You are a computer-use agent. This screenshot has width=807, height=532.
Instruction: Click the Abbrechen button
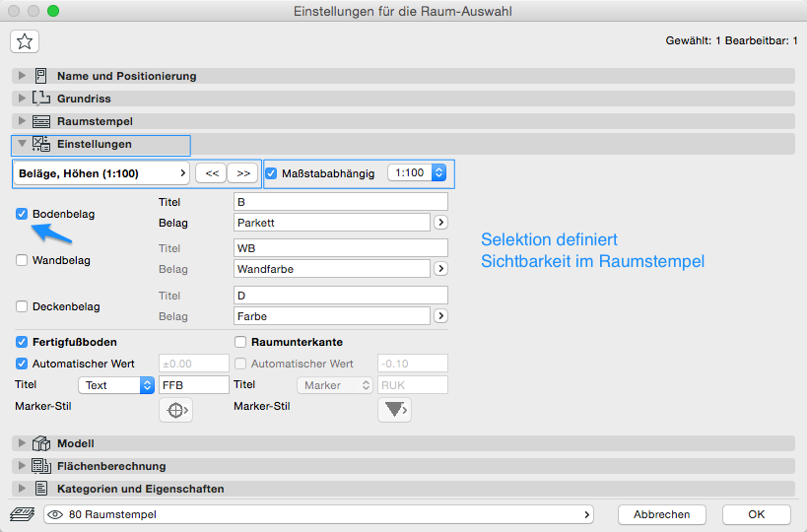[661, 514]
